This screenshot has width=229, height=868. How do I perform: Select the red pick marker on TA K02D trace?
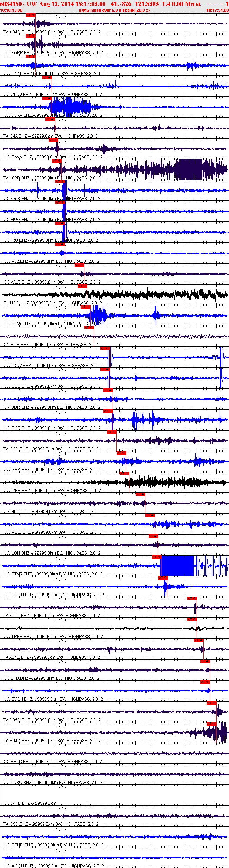pos(57,161)
